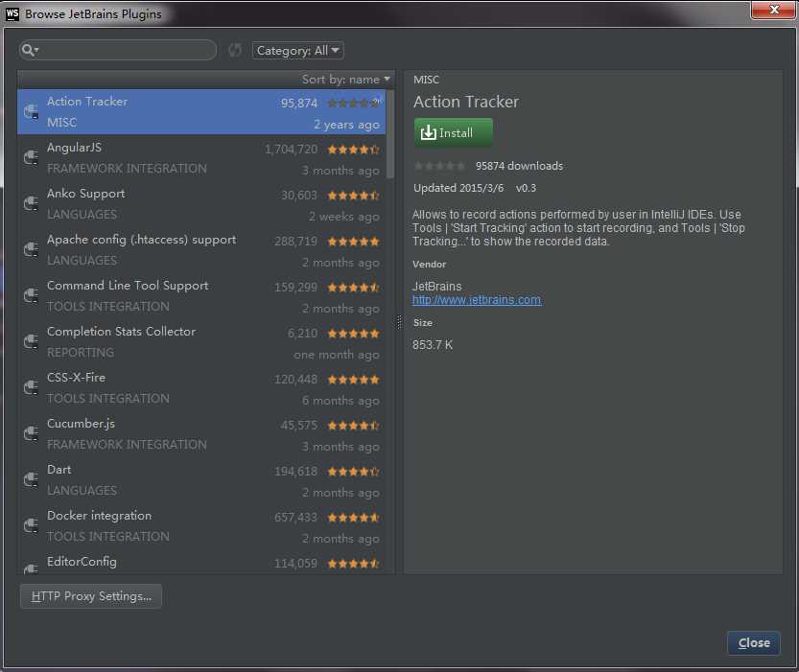Select the Action Tracker plugin name
799x672 pixels.
(87, 102)
